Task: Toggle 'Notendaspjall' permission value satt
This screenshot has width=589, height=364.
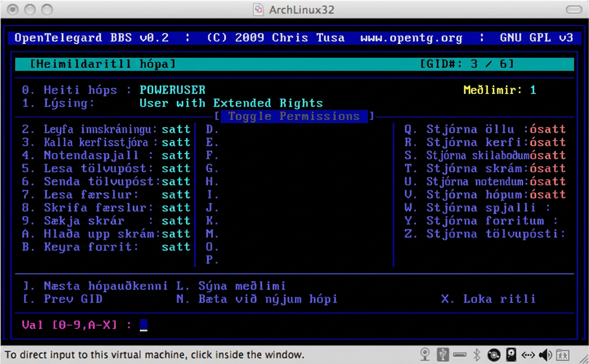Action: [176, 155]
